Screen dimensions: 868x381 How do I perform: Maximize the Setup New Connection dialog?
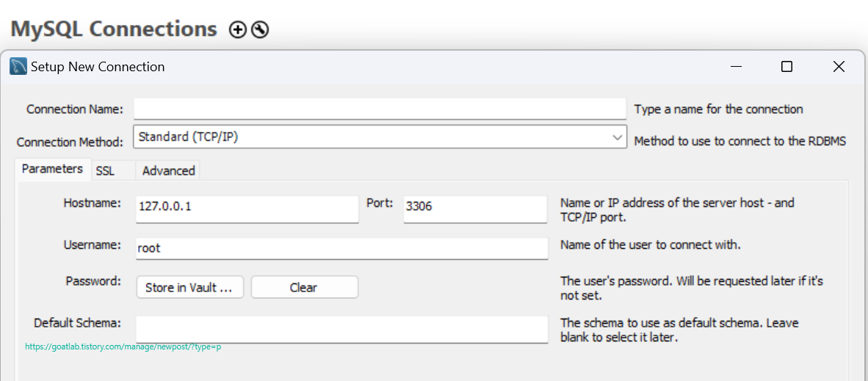[786, 67]
